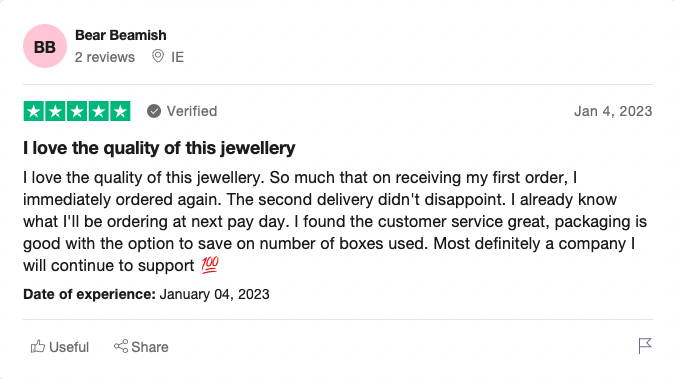Viewport: 674px width, 379px height.
Task: Click the review body paragraph text
Action: (x=335, y=221)
